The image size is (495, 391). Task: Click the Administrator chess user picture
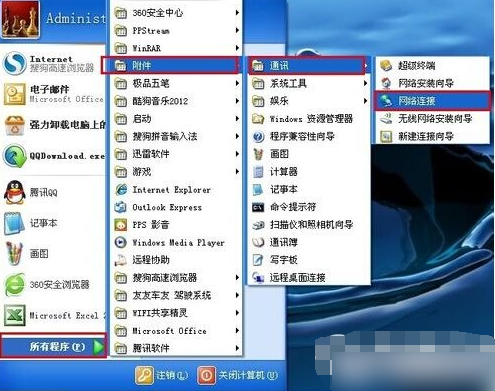pyautogui.click(x=20, y=19)
